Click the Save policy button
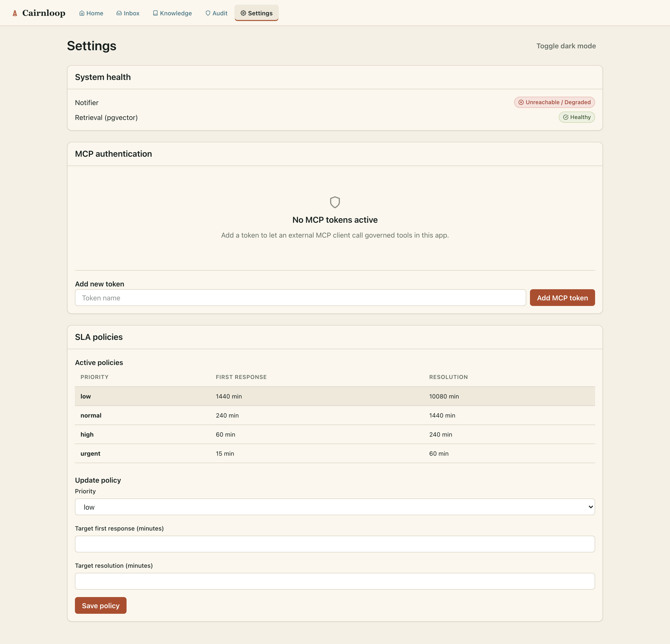Image resolution: width=670 pixels, height=644 pixels. (100, 605)
